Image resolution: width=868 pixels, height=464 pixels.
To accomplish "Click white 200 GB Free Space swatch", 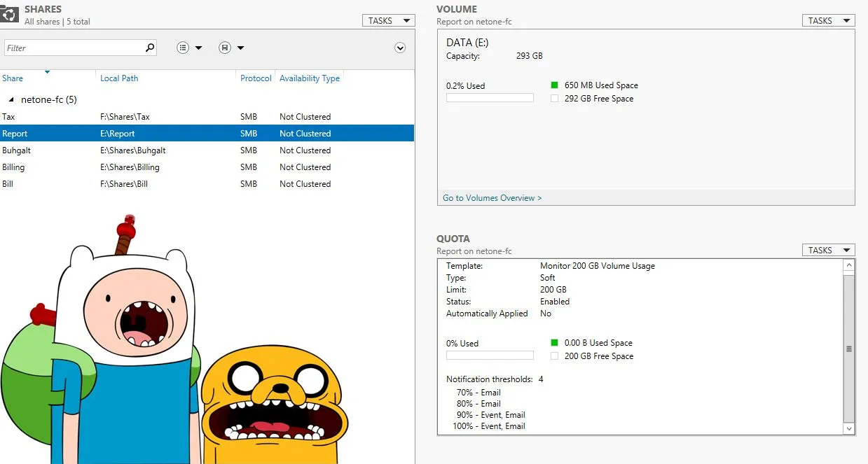I will tap(554, 356).
